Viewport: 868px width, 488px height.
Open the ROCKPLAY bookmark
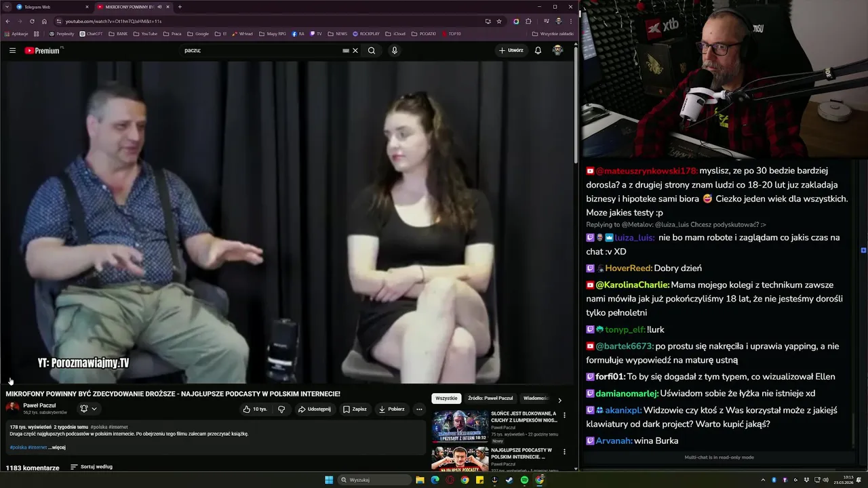[x=366, y=33]
